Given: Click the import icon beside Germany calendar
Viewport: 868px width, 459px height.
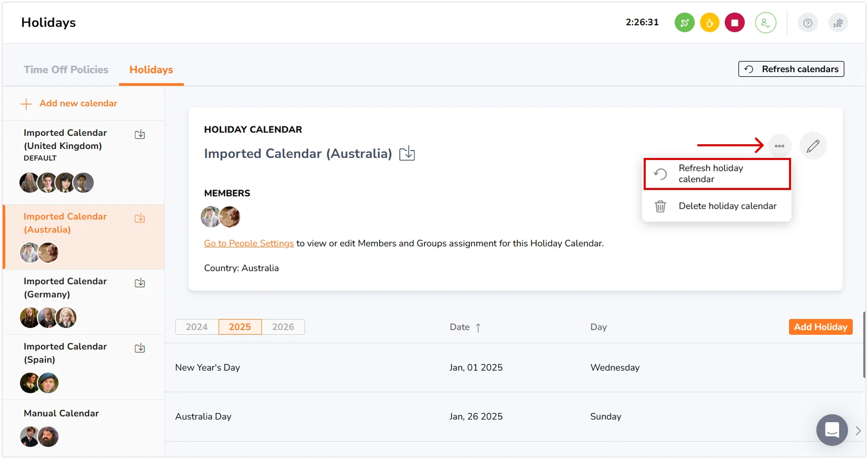Looking at the screenshot, I should coord(140,283).
